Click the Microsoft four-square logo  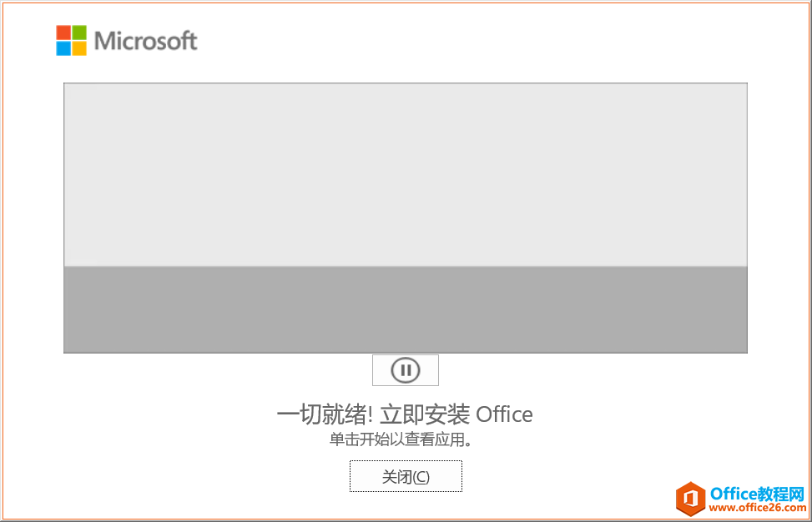pyautogui.click(x=70, y=40)
